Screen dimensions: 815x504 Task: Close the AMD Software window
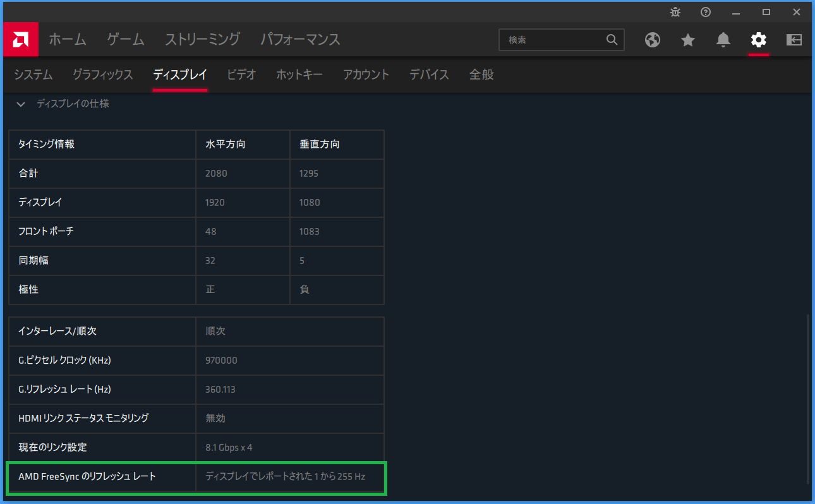pos(797,12)
